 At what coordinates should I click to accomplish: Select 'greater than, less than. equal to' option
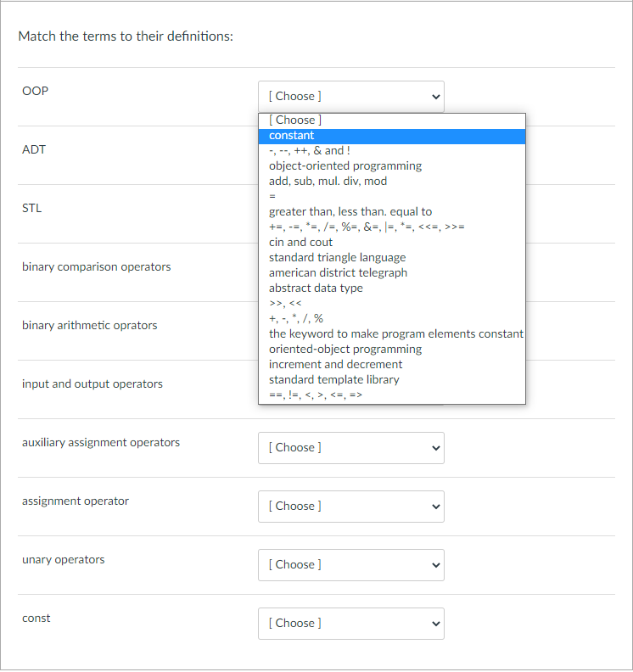click(x=350, y=212)
